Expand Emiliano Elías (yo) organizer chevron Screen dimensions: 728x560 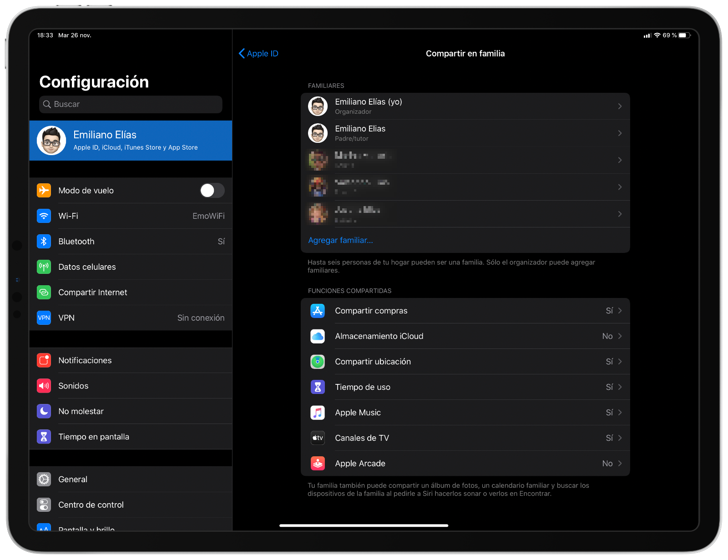[x=620, y=106]
